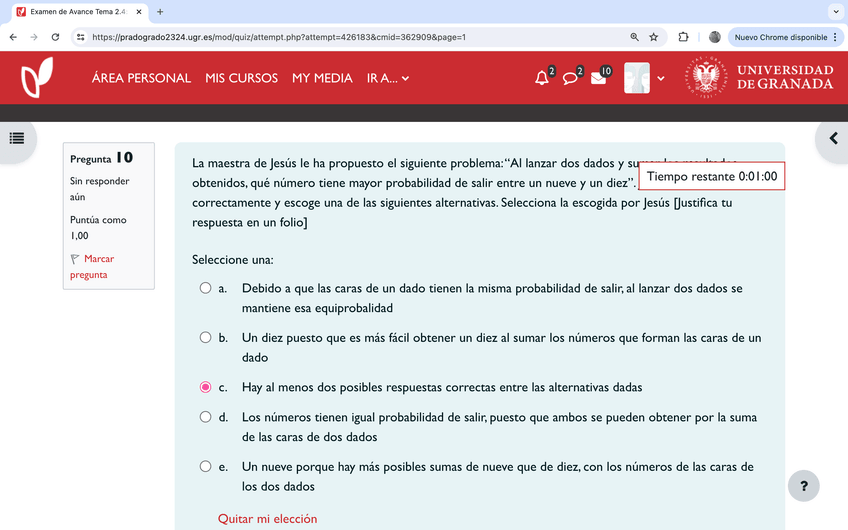Screen dimensions: 848x530
Task: Go to MIS CURSOS menu
Action: click(241, 78)
